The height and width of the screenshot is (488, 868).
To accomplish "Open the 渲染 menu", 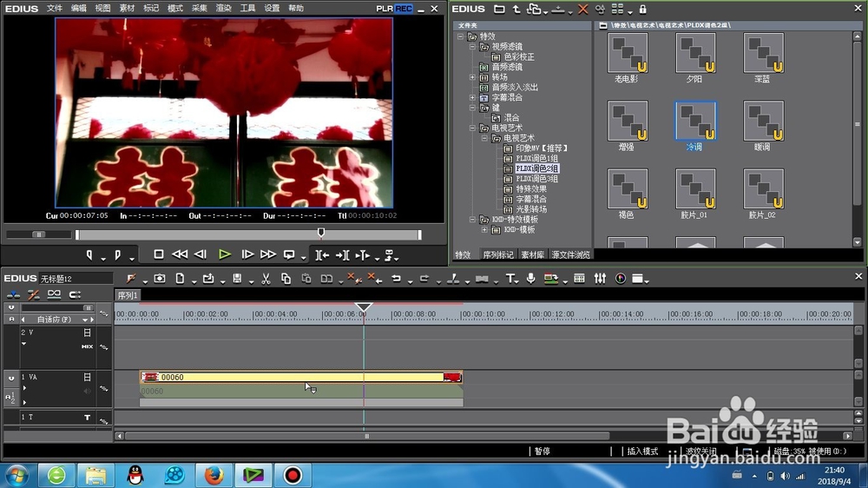I will pos(223,9).
